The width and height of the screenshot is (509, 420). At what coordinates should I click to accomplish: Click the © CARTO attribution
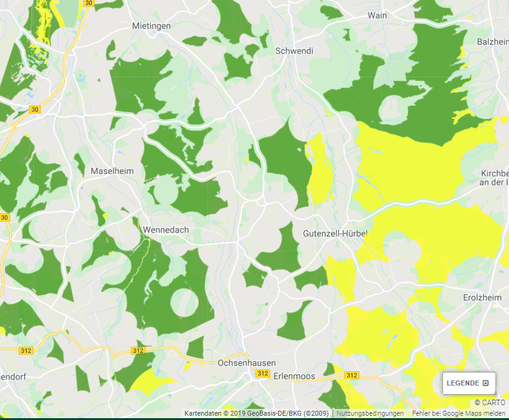coord(489,403)
